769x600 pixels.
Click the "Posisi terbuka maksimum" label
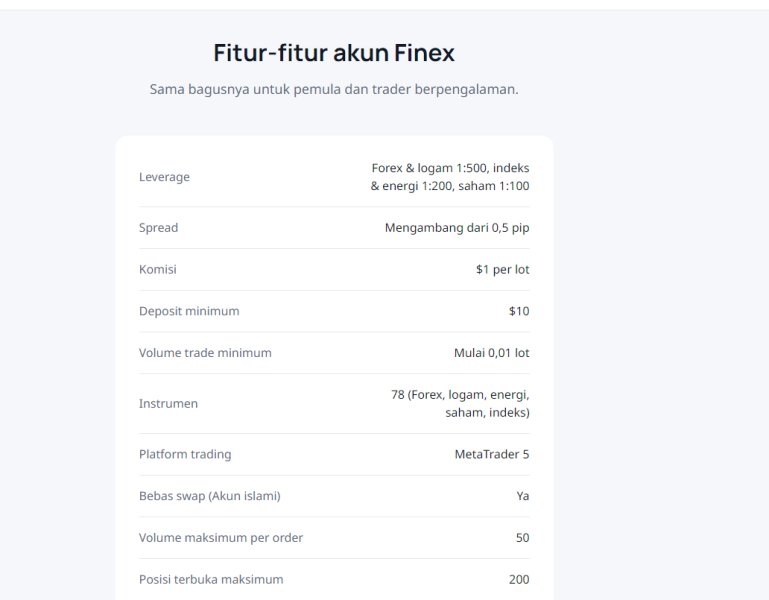211,579
